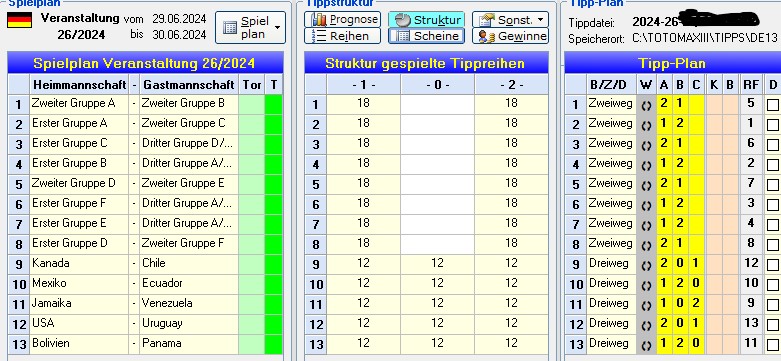The height and width of the screenshot is (361, 781).
Task: Open the Spielplan dropdown button
Action: point(250,28)
